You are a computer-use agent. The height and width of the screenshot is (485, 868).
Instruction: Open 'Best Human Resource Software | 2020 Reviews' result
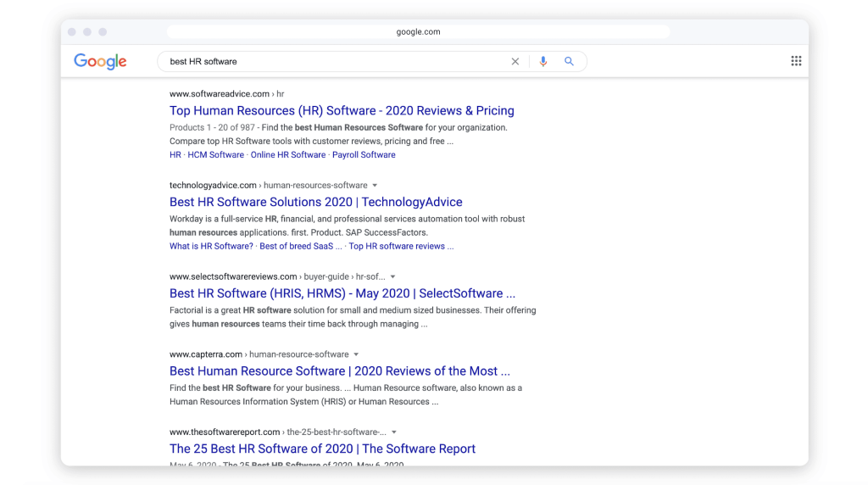pos(339,371)
